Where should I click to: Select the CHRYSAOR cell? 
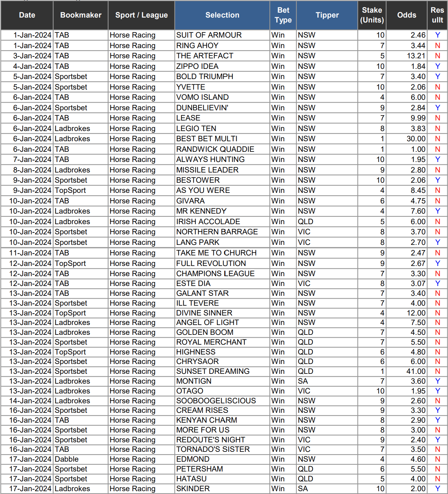point(222,362)
